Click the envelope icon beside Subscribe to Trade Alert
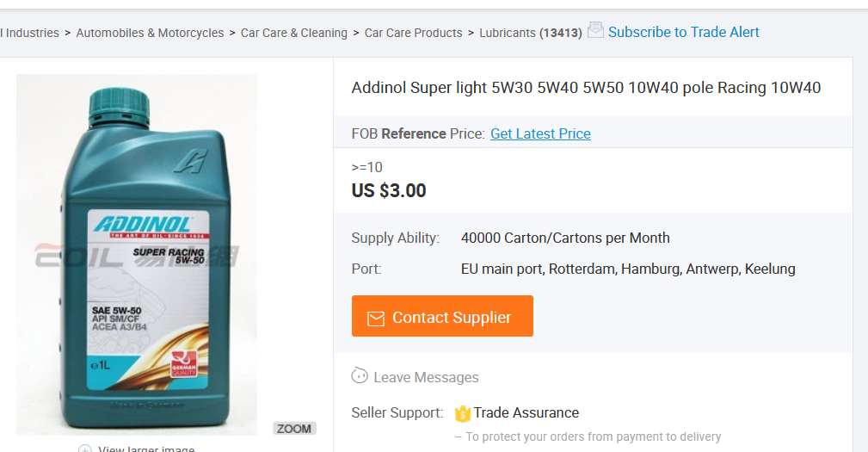The height and width of the screenshot is (452, 868). tap(595, 30)
